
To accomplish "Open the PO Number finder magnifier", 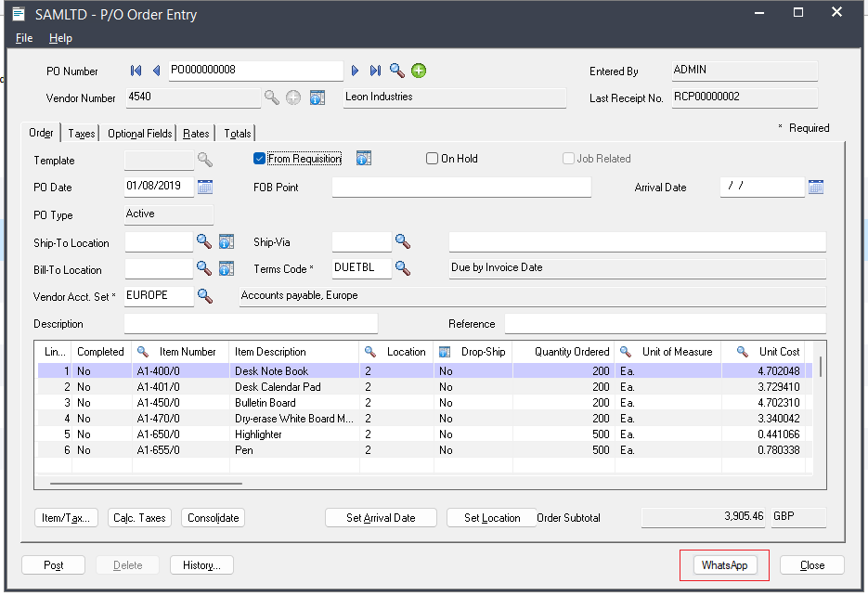I will coord(396,71).
